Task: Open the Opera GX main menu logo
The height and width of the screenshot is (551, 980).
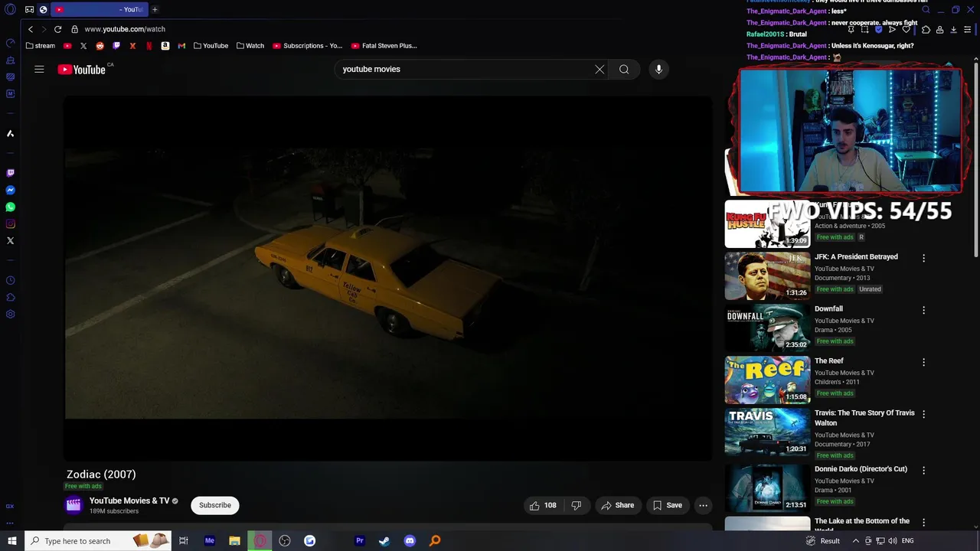Action: click(10, 10)
